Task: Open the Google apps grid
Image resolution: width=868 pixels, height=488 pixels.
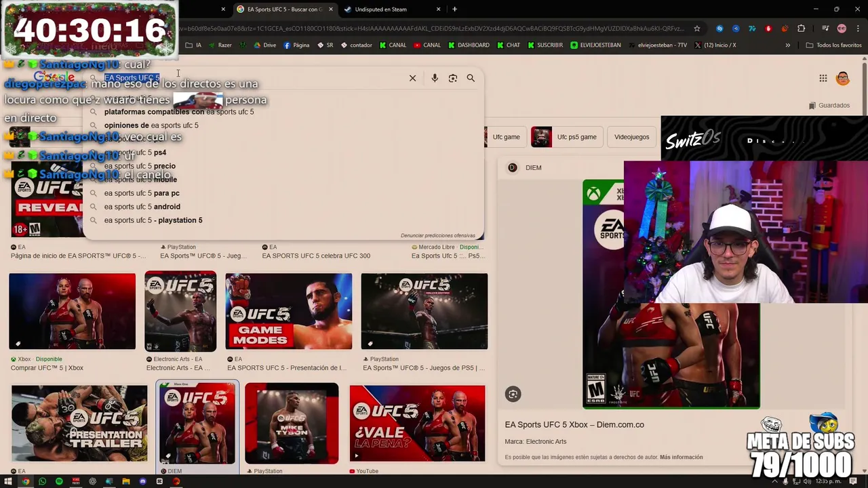Action: [823, 78]
